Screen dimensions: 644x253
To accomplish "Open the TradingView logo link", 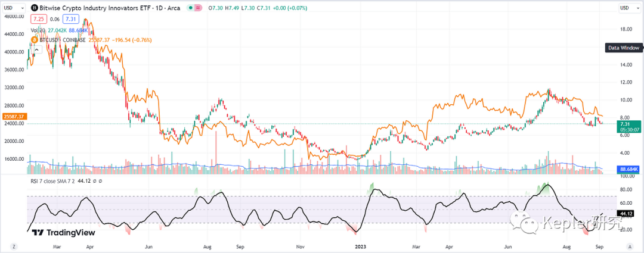I will click(x=64, y=233).
